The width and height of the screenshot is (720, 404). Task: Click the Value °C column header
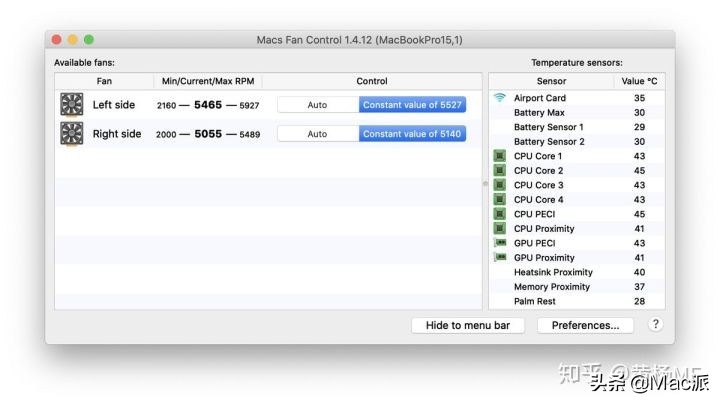click(639, 81)
